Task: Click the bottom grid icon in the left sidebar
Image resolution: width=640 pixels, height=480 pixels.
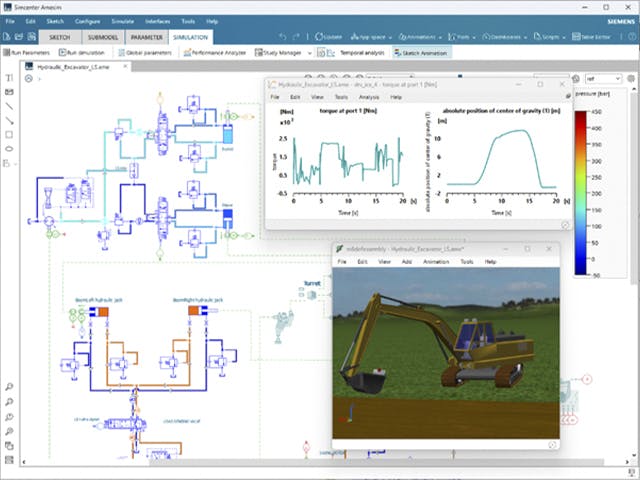Action: point(9,460)
